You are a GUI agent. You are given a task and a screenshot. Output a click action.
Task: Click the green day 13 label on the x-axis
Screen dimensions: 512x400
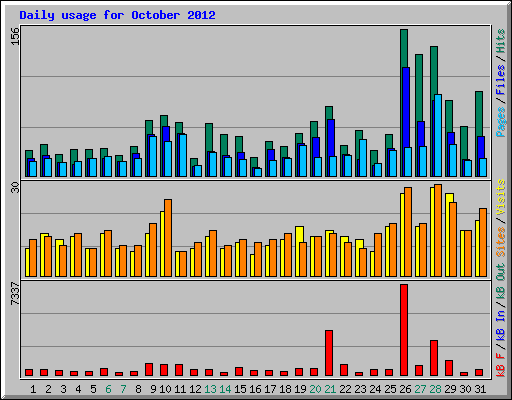210,389
